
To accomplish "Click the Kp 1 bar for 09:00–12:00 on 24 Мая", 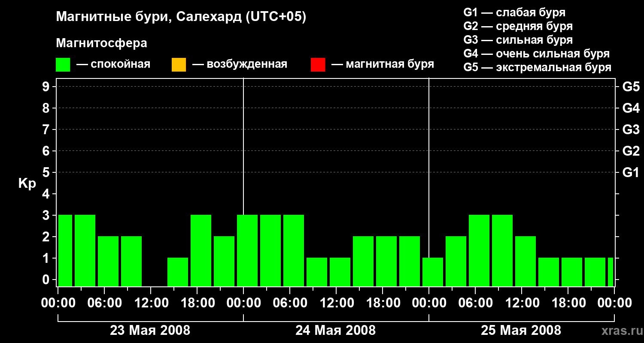I will pos(317,272).
